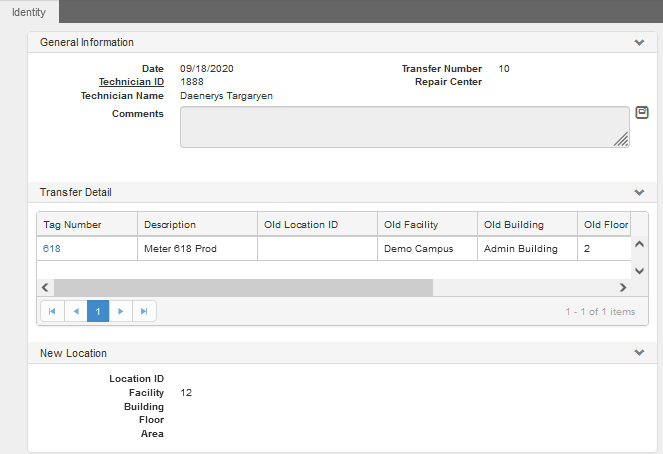Image resolution: width=663 pixels, height=454 pixels.
Task: Go to first page of transfer items
Action: coord(52,312)
